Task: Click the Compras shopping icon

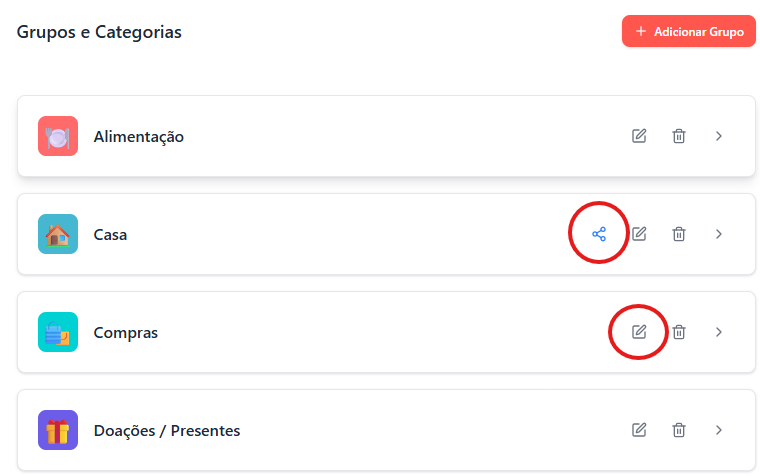Action: pyautogui.click(x=58, y=332)
